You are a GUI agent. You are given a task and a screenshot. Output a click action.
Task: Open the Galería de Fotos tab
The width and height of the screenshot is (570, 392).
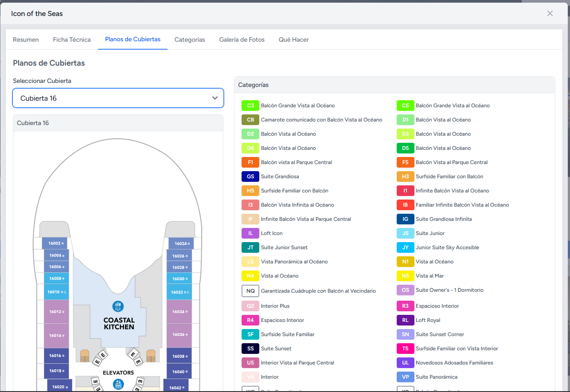[x=242, y=39]
